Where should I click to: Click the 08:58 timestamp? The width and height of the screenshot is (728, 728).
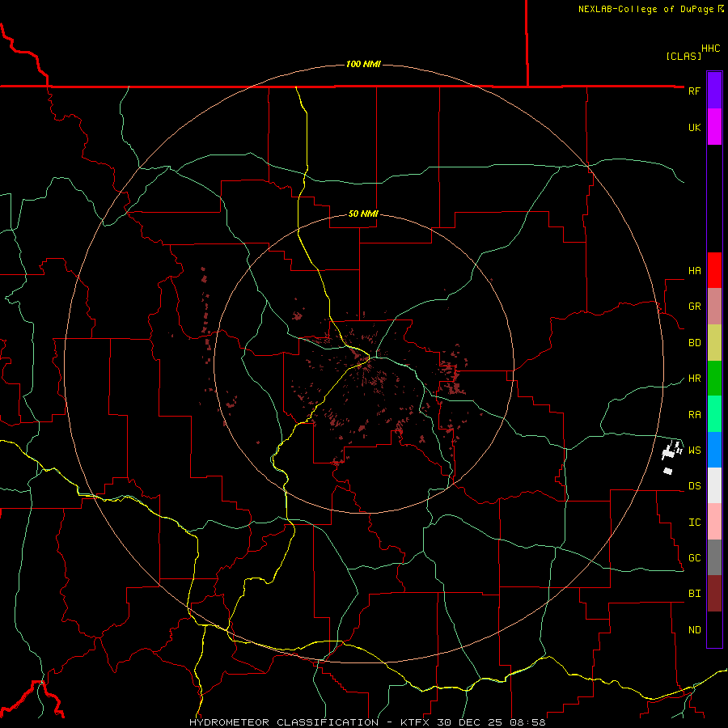coord(528,722)
